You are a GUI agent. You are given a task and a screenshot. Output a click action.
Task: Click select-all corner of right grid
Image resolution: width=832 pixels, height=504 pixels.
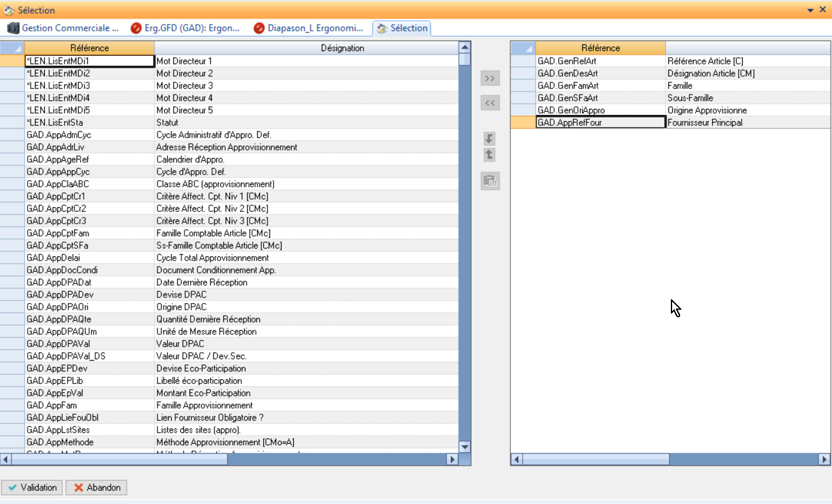(x=523, y=48)
